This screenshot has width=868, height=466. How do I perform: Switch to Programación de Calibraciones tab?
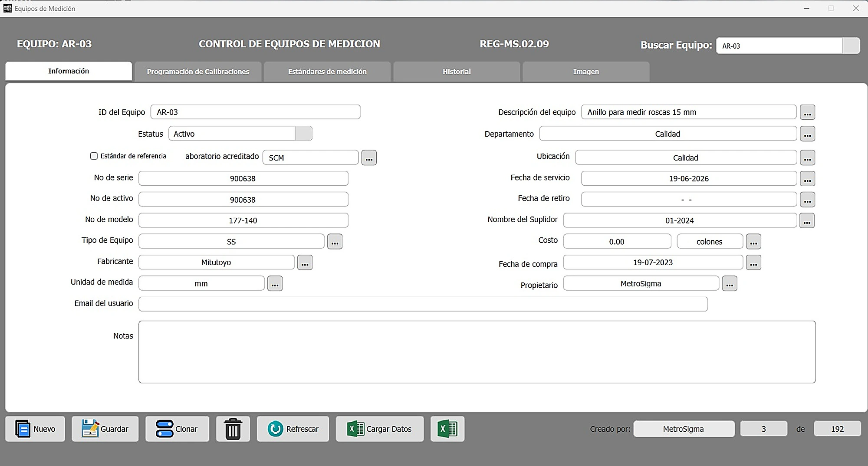[x=198, y=72]
